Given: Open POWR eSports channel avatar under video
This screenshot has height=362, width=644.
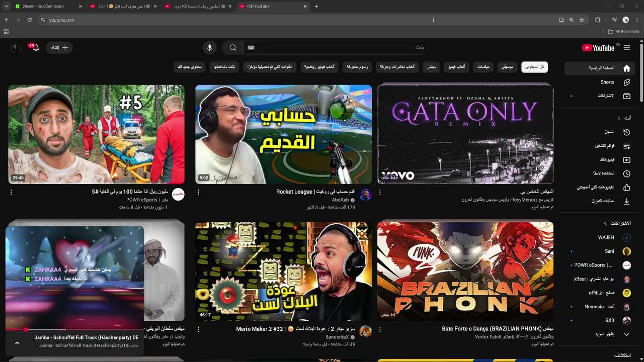Looking at the screenshot, I should click(x=179, y=195).
